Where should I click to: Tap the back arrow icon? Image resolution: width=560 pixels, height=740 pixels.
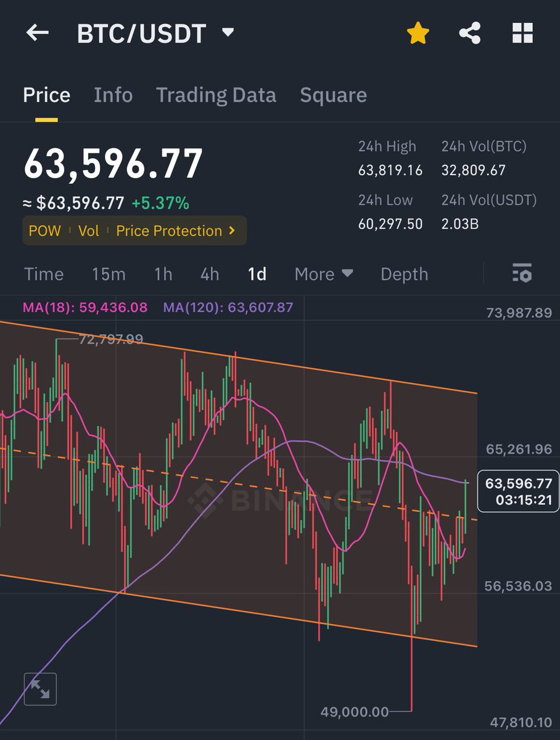coord(38,33)
